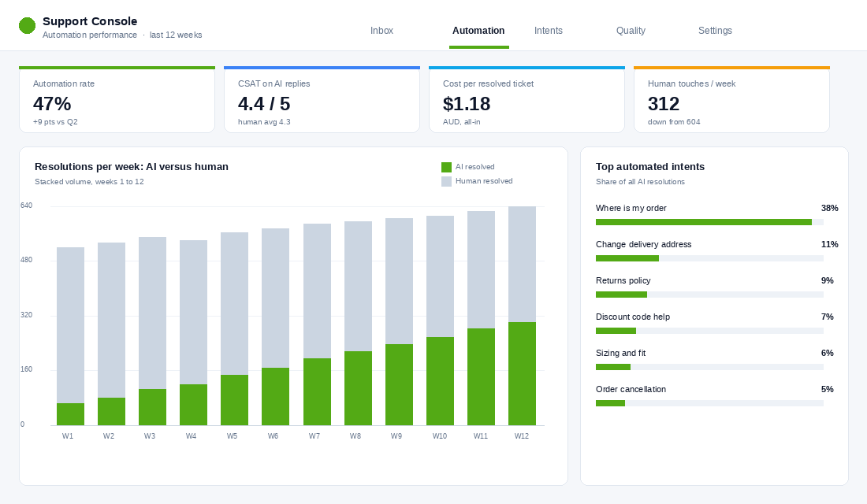
Task: Open the Inbox tab
Action: (381, 31)
